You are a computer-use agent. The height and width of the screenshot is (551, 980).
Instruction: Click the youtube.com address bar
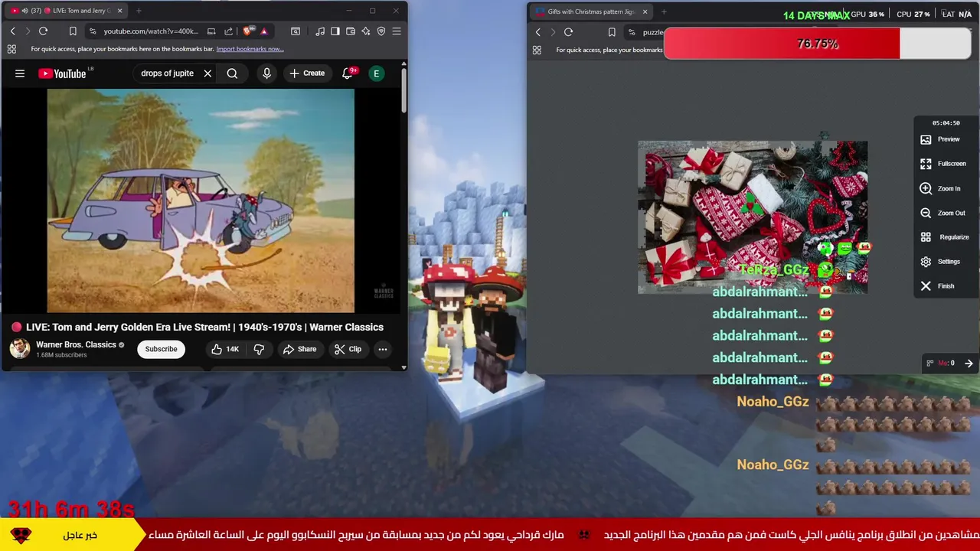point(151,31)
